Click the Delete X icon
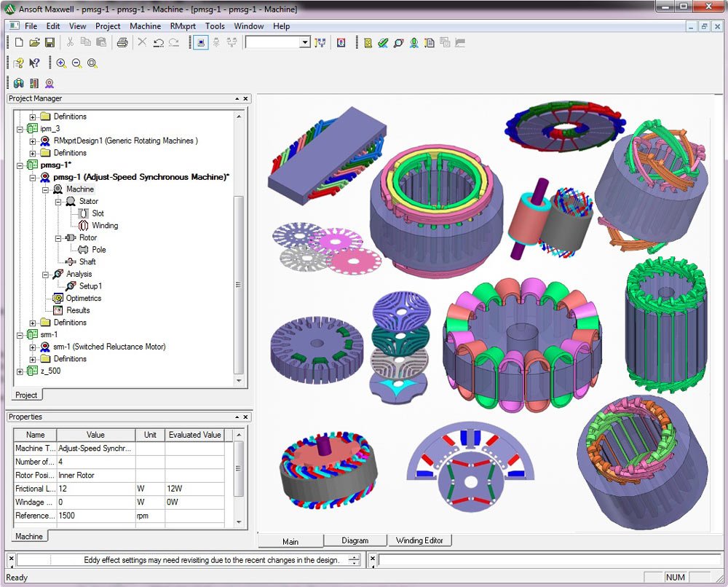This screenshot has height=587, width=728. pyautogui.click(x=142, y=43)
